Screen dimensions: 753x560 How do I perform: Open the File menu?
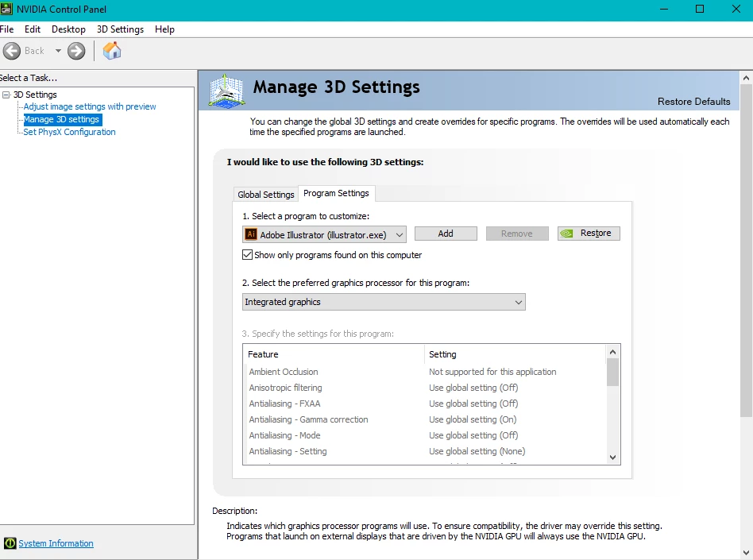[x=6, y=29]
